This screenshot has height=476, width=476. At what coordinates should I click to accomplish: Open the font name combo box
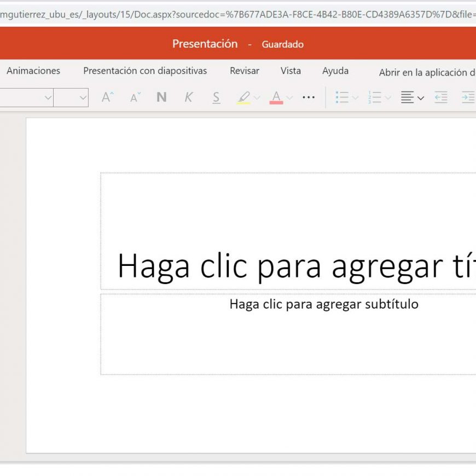(26, 97)
